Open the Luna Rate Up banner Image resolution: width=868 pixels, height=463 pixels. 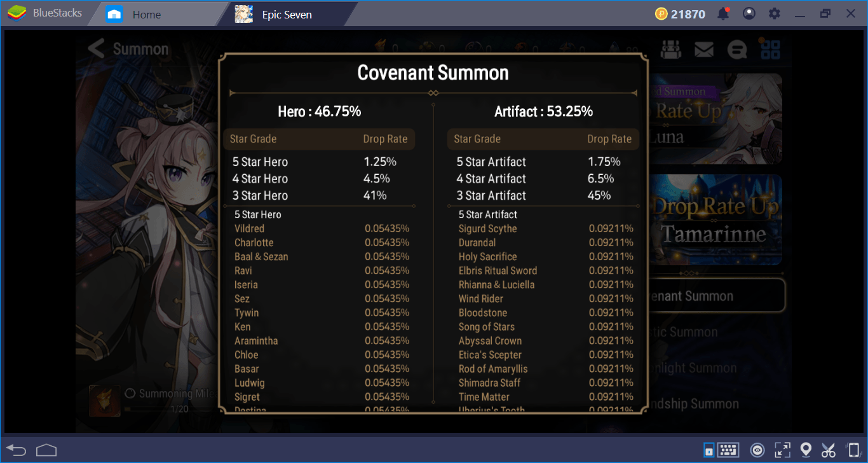tap(715, 119)
